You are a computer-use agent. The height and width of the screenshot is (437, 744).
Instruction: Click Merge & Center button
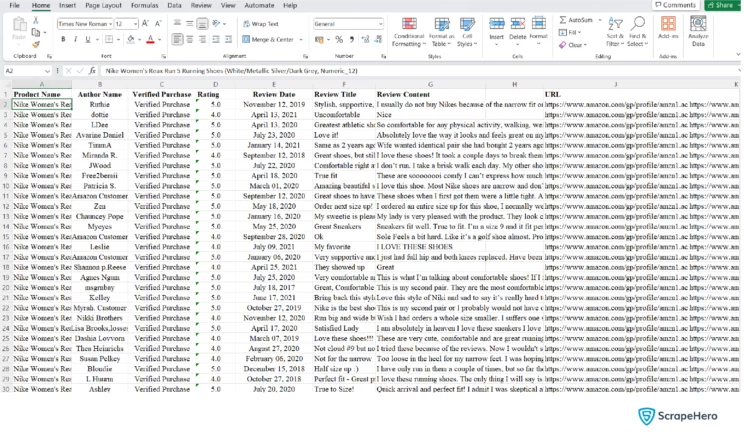(268, 39)
